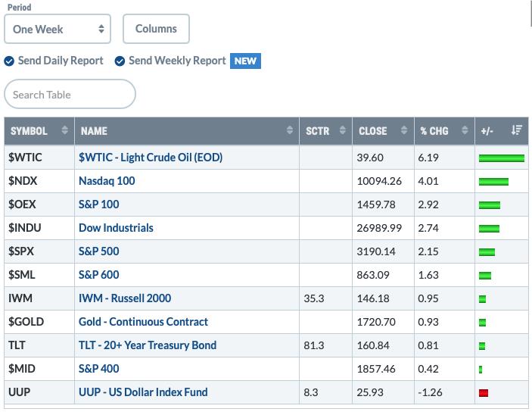Select the $GOLD symbol cell
The image size is (532, 412).
coord(39,322)
